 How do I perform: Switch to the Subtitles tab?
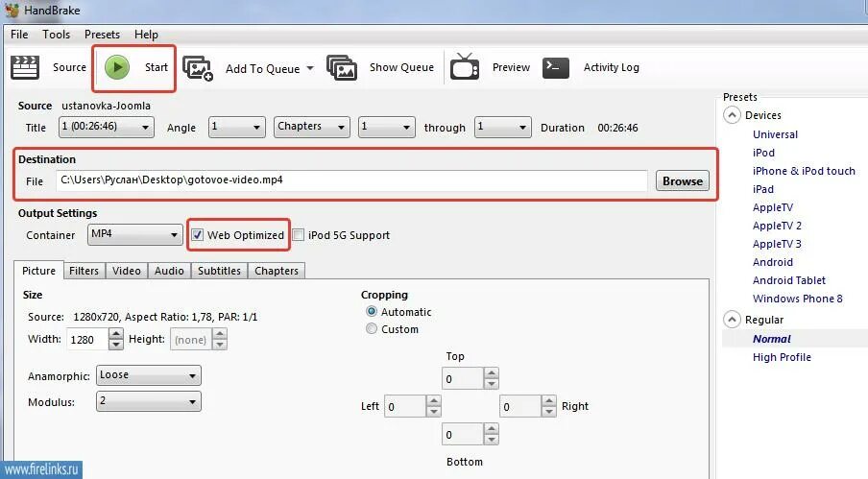tap(219, 271)
